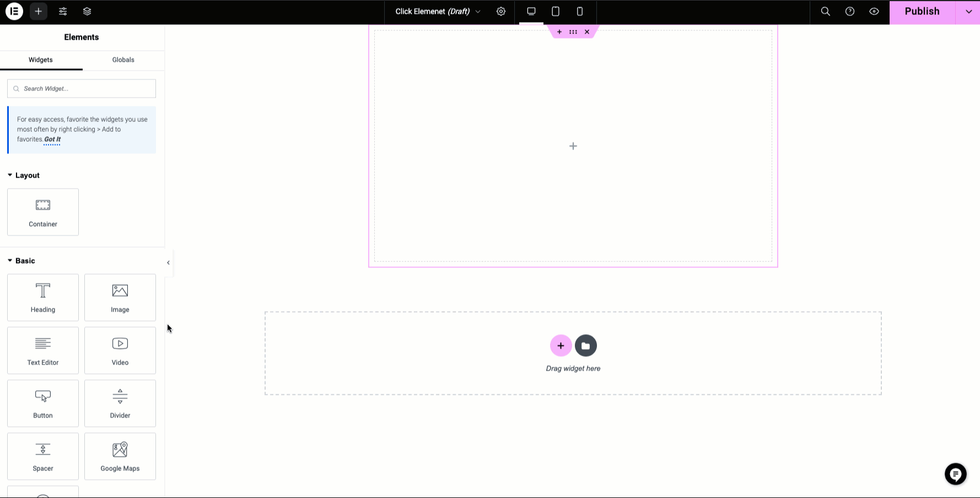Open the document title dropdown arrow
Screen dimensions: 980x498
tap(478, 11)
